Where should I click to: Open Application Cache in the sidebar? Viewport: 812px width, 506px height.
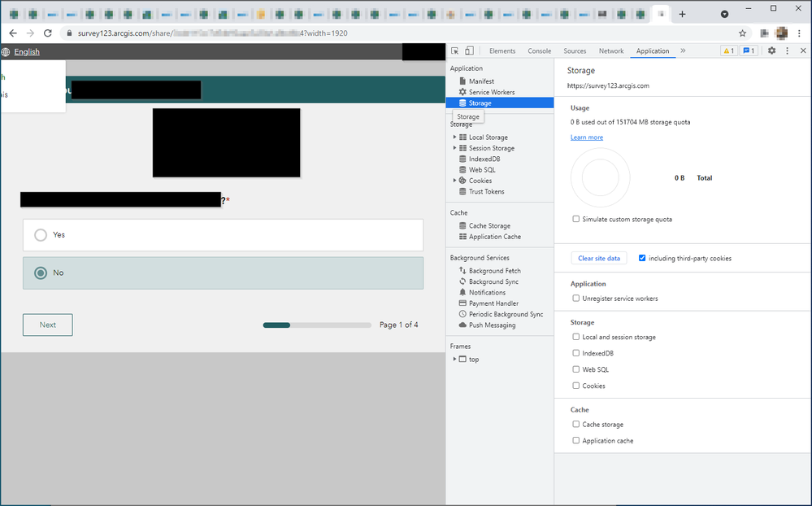(x=494, y=237)
